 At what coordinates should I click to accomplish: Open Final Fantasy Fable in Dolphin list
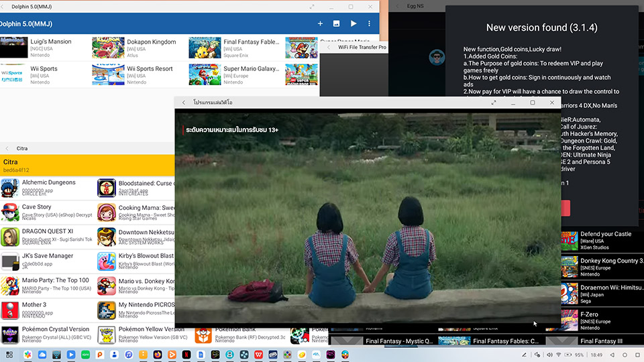click(x=235, y=48)
